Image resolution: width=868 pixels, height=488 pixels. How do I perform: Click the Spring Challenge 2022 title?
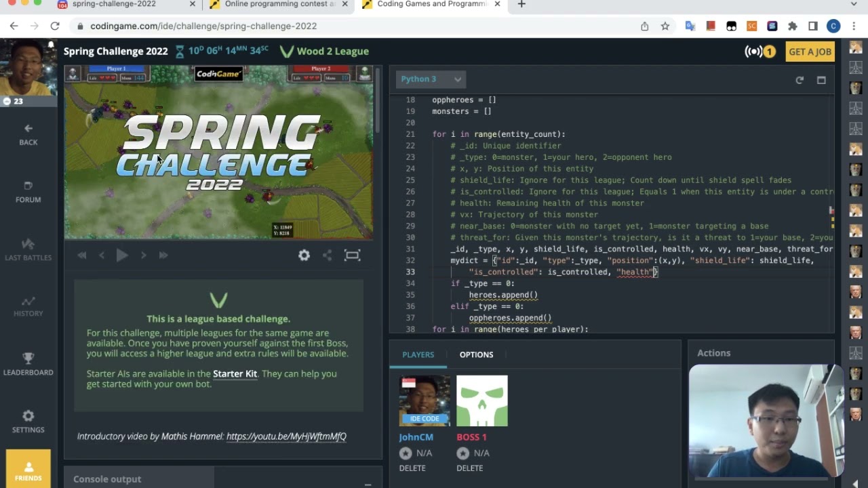click(x=115, y=52)
